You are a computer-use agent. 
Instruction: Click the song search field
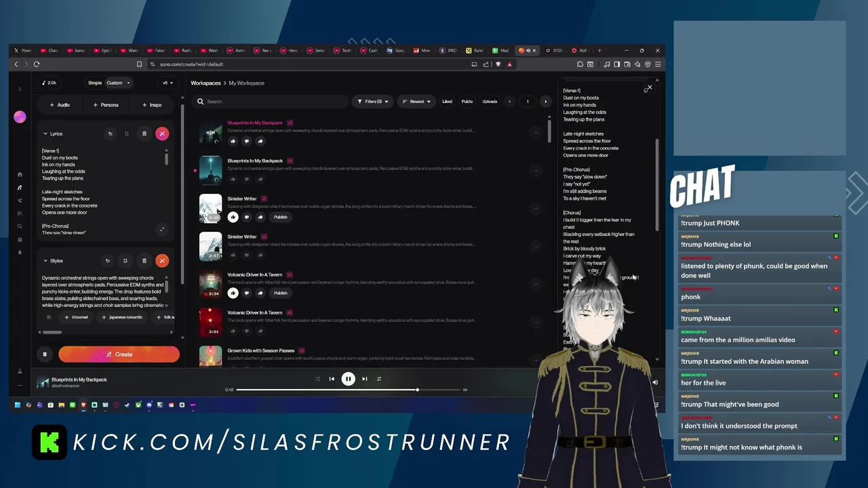[x=271, y=102]
